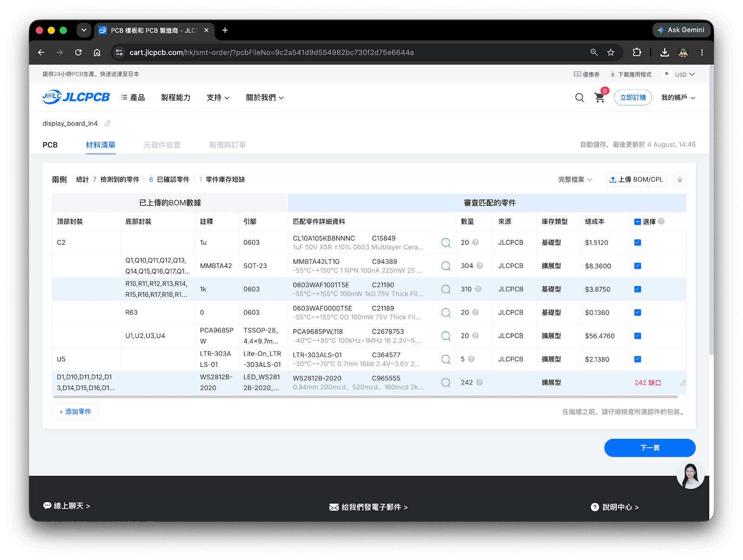Go to the 報價與訂單 tab
The height and width of the screenshot is (560, 743).
228,145
